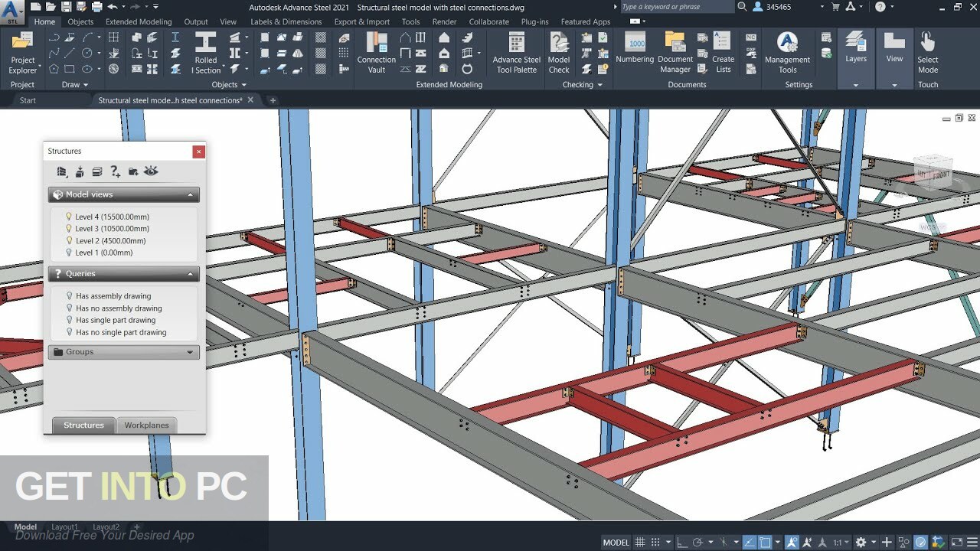
Task: Open the Connection Vault
Action: pos(377,53)
